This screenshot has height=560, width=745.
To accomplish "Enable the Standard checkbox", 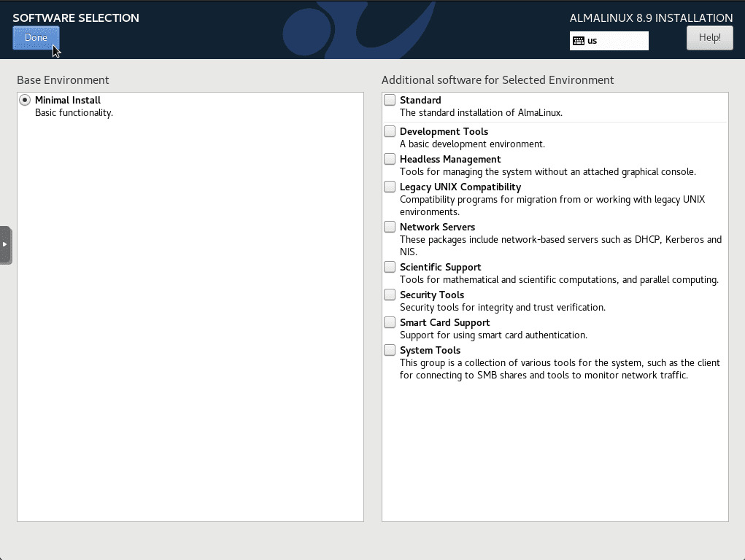I will [x=390, y=101].
